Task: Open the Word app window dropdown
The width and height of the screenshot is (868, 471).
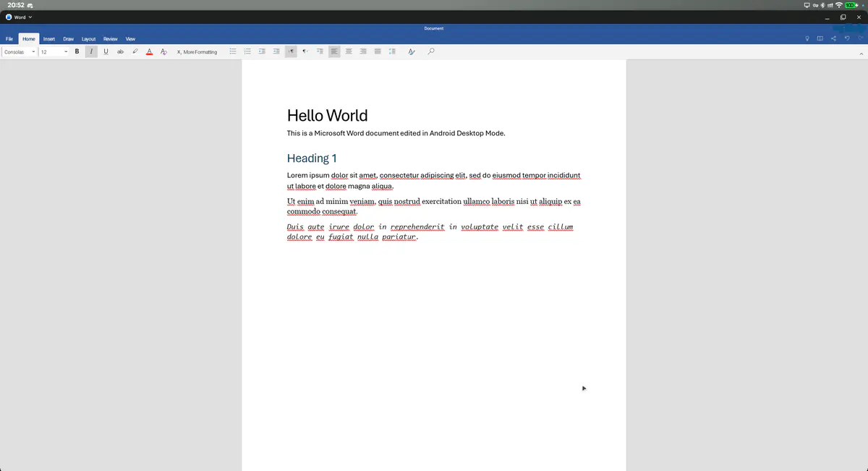Action: pyautogui.click(x=20, y=17)
